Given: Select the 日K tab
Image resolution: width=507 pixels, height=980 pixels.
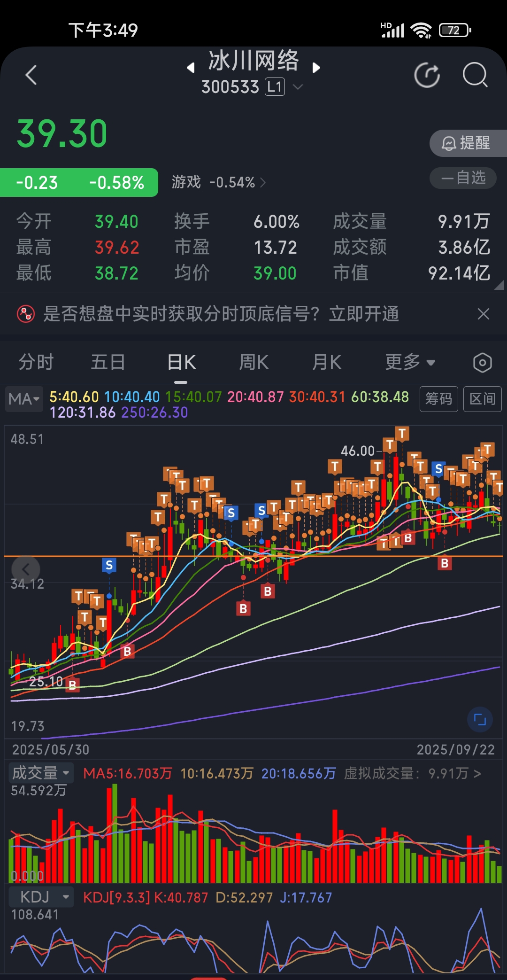Looking at the screenshot, I should pyautogui.click(x=181, y=362).
